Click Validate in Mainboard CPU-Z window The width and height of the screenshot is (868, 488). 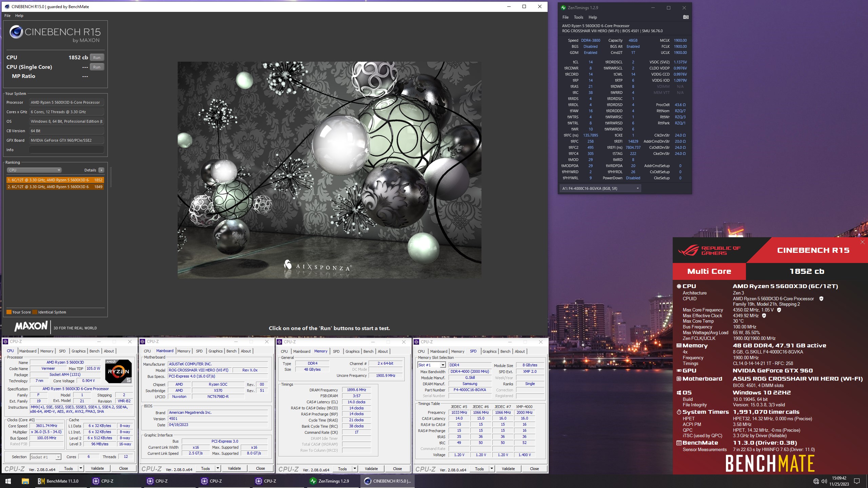234,469
